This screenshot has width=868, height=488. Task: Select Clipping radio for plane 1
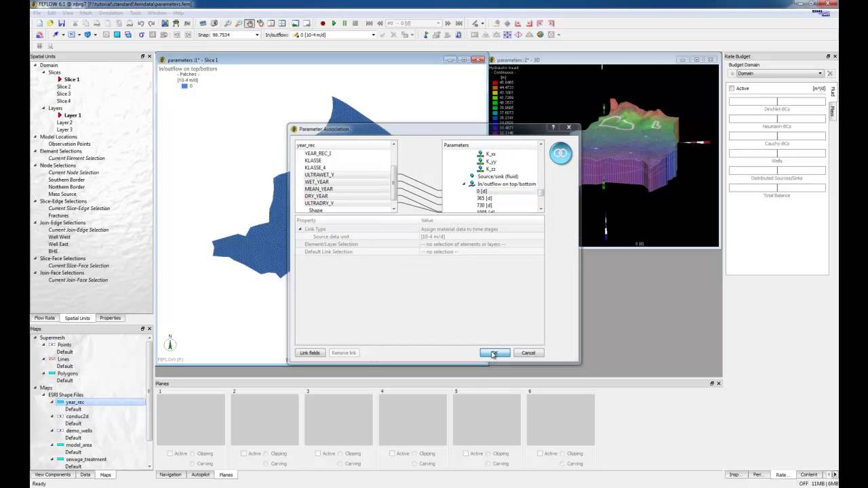click(193, 453)
